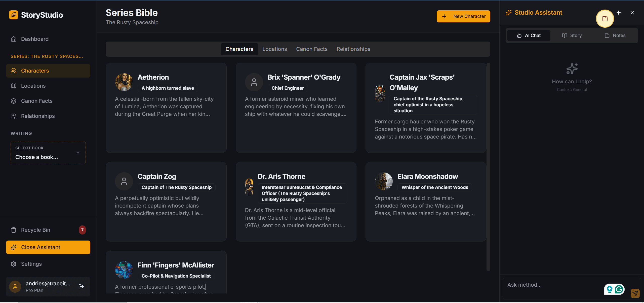The image size is (644, 303).
Task: Click the StoryStudio feather logo icon
Action: 14,15
